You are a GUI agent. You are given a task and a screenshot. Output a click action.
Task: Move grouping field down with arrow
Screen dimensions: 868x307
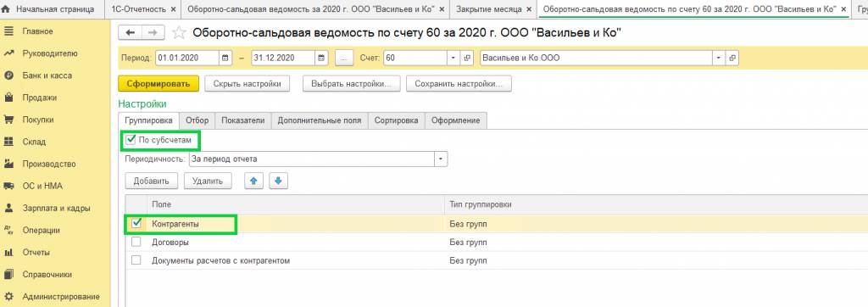(x=278, y=181)
